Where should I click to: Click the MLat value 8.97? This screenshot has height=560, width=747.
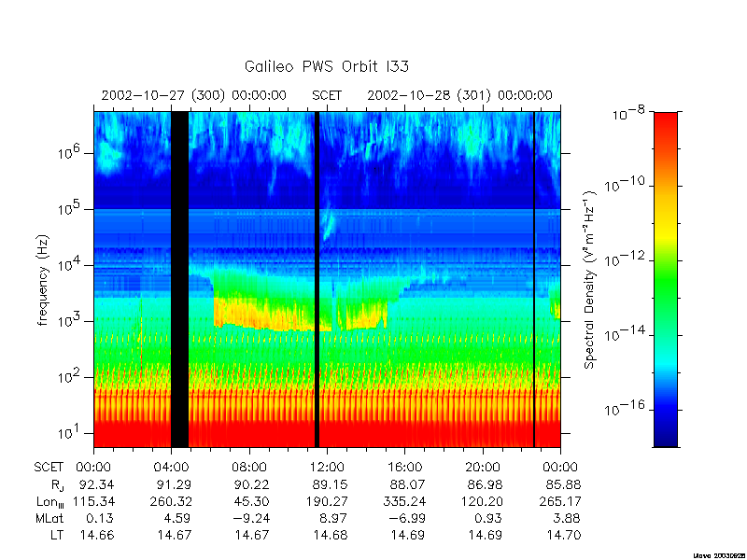[x=333, y=518]
